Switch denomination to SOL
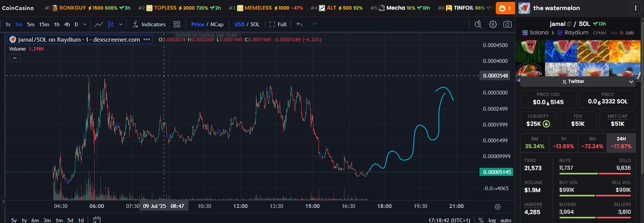Screen dimensions: 644x223 click(x=255, y=24)
